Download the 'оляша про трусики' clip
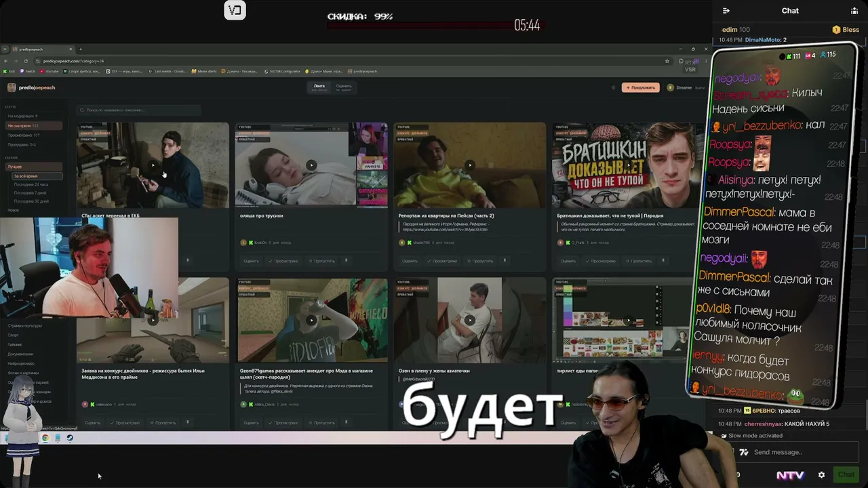Screen dimensions: 868x488 point(346,260)
